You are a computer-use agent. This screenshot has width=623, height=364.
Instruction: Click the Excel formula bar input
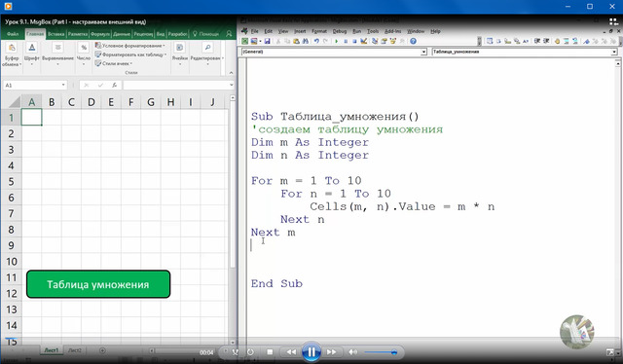[175, 85]
